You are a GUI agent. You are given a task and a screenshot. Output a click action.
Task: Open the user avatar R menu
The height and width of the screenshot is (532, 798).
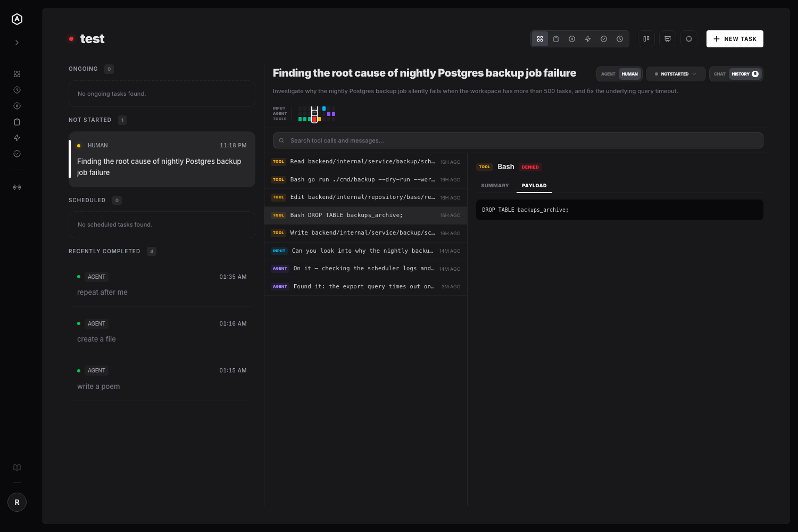click(x=17, y=502)
